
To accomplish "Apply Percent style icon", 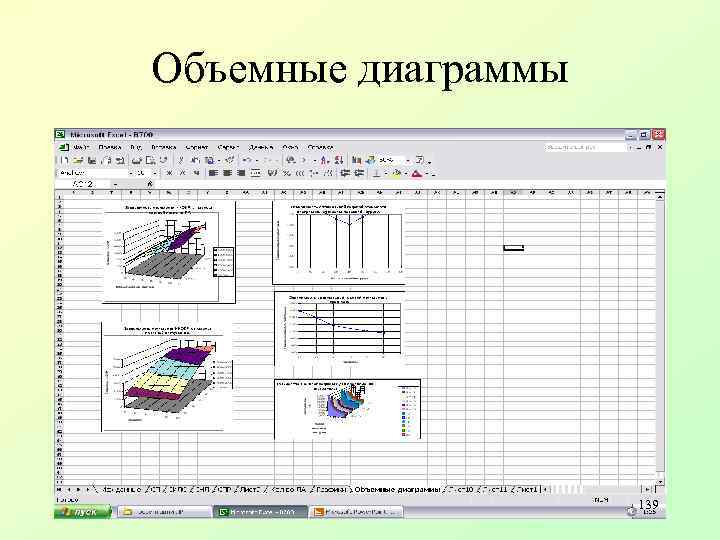I will click(287, 173).
